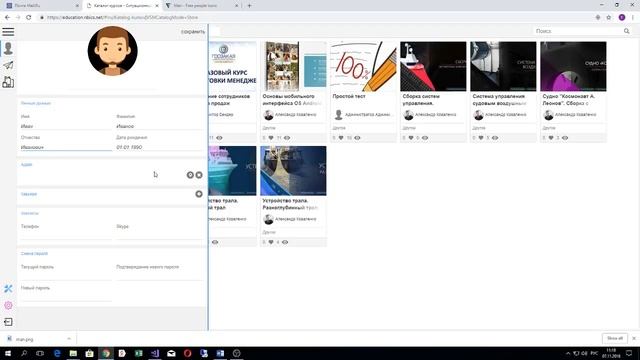Focus the Текущий пароль field
Image resolution: width=640 pixels, height=360 pixels.
tap(66, 275)
